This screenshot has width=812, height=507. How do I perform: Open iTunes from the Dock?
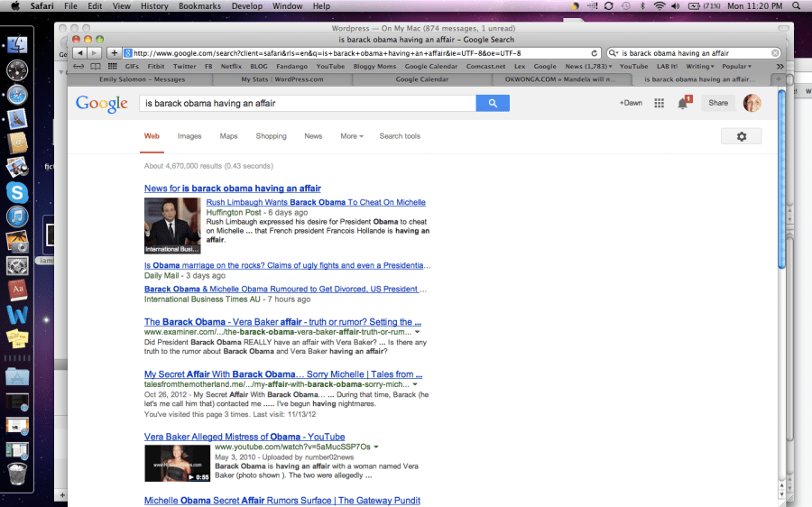pyautogui.click(x=17, y=217)
